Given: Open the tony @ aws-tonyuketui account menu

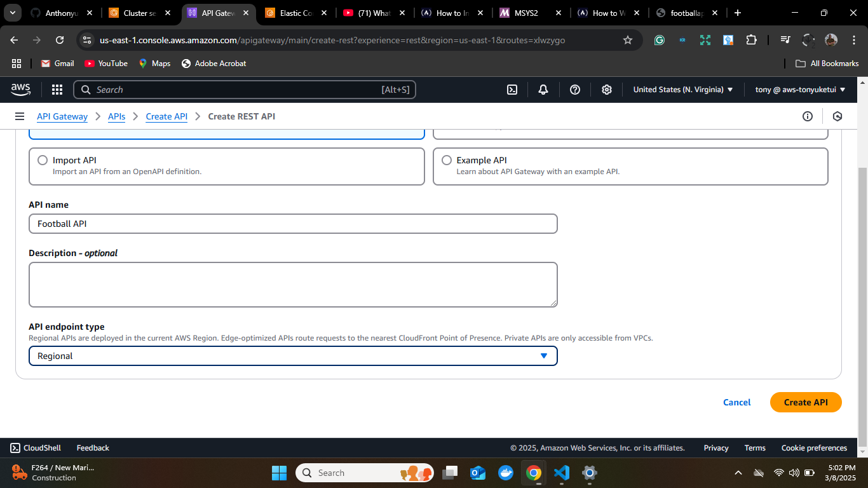Looking at the screenshot, I should [800, 90].
